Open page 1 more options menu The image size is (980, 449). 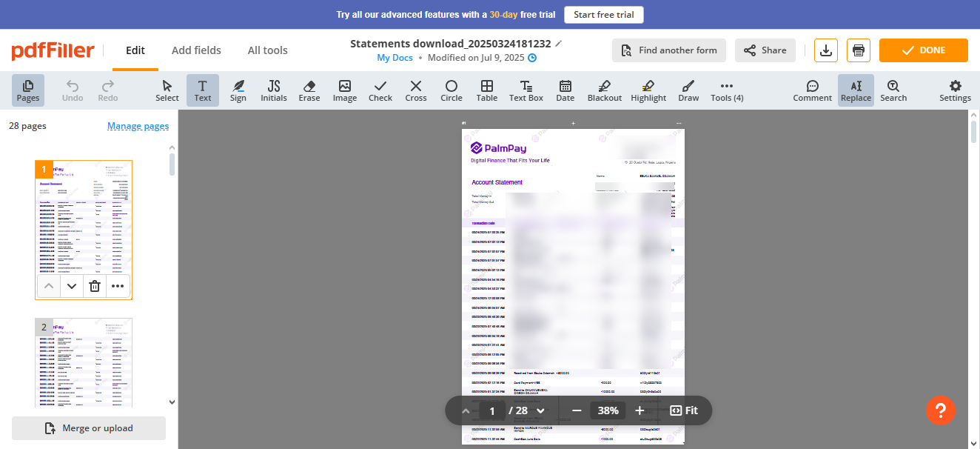point(118,286)
